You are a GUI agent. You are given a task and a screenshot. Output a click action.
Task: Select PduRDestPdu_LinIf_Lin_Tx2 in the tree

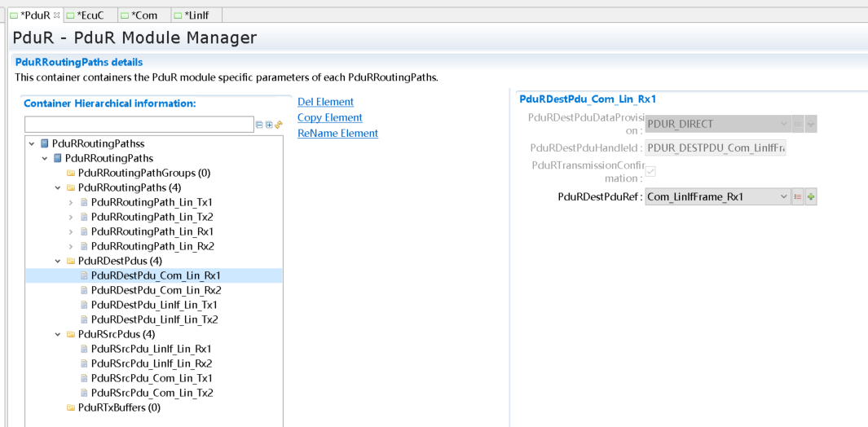pos(154,319)
